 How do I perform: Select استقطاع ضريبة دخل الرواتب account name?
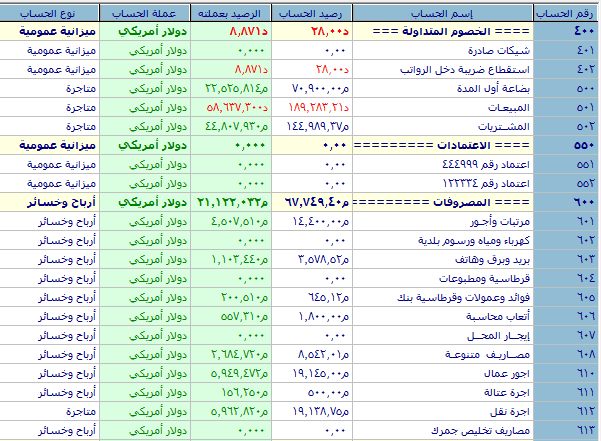443,69
